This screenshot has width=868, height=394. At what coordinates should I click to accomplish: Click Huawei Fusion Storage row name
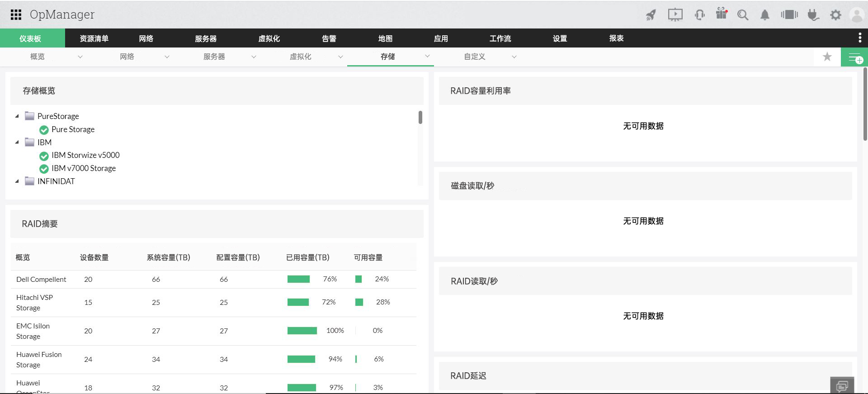39,360
